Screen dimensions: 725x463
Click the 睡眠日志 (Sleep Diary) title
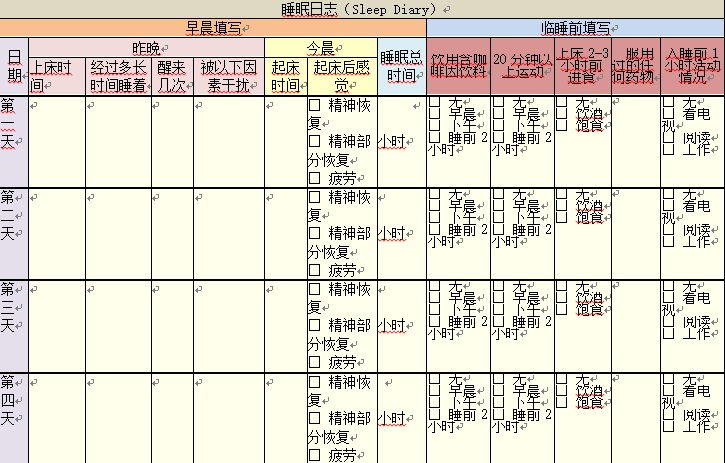tap(359, 9)
